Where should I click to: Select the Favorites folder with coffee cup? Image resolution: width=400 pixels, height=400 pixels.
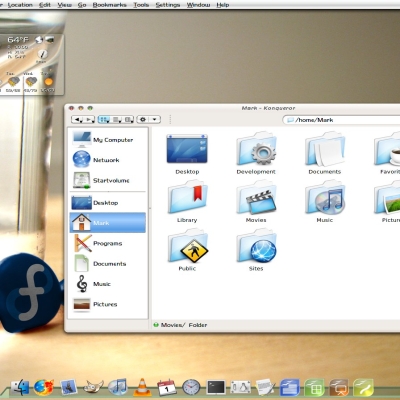(388, 153)
